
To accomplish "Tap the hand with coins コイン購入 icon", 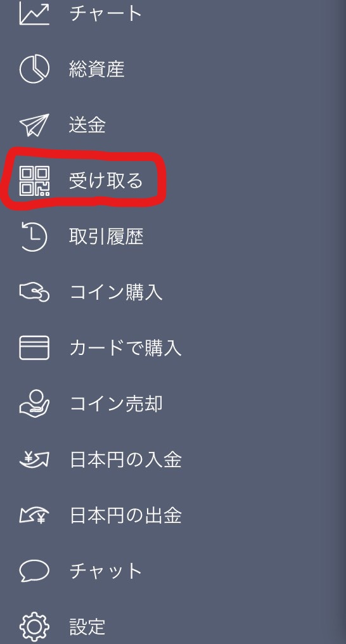I will (34, 292).
